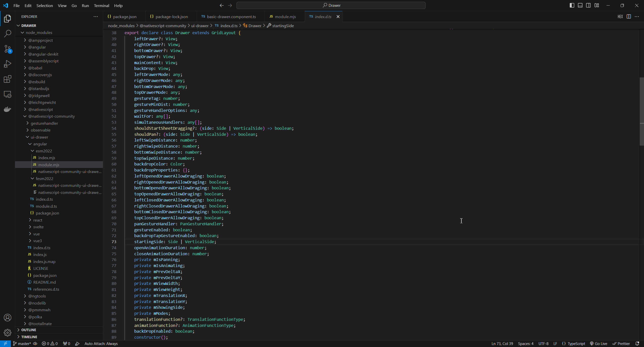
Task: Click the Drawer command center search box
Action: pos(331,5)
